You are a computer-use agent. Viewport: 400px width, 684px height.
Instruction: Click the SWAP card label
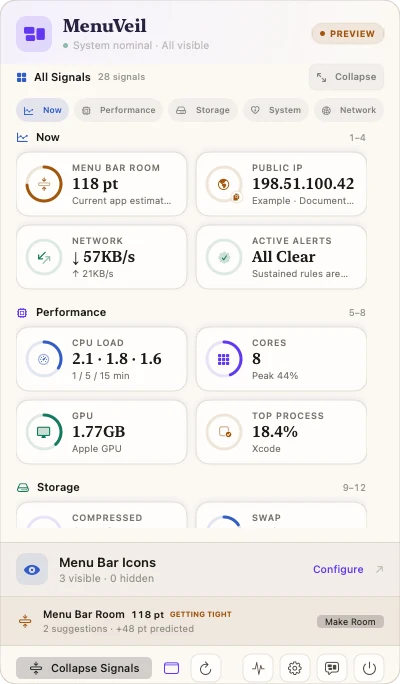click(267, 518)
